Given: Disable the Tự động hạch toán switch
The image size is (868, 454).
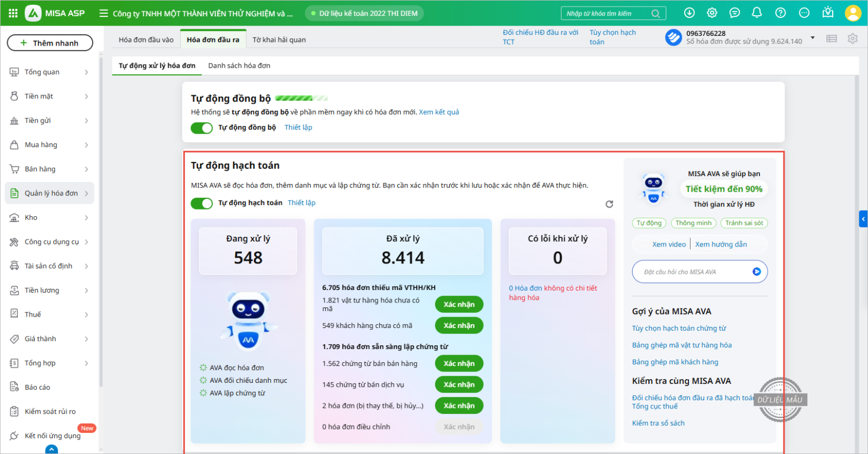Looking at the screenshot, I should tap(202, 203).
